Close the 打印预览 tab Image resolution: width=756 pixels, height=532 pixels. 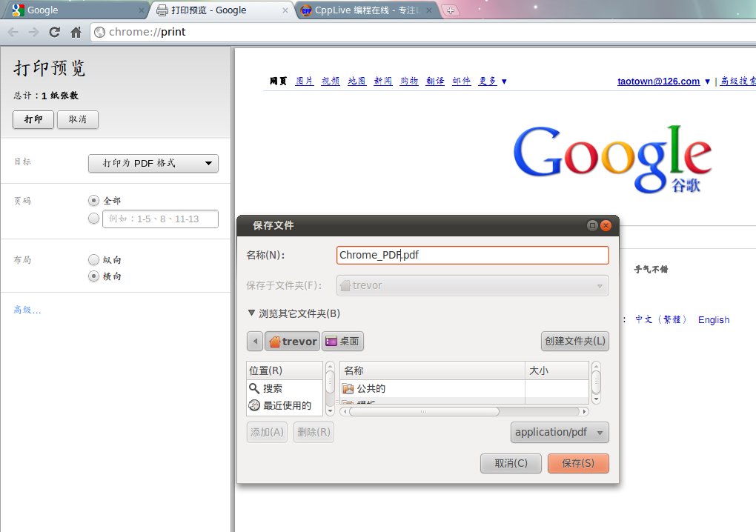[x=285, y=10]
